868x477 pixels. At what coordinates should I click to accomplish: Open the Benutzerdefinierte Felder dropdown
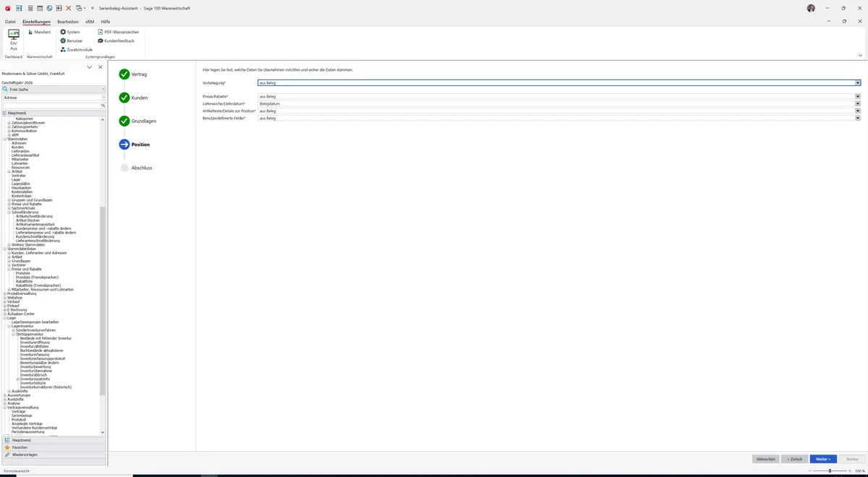coord(858,118)
